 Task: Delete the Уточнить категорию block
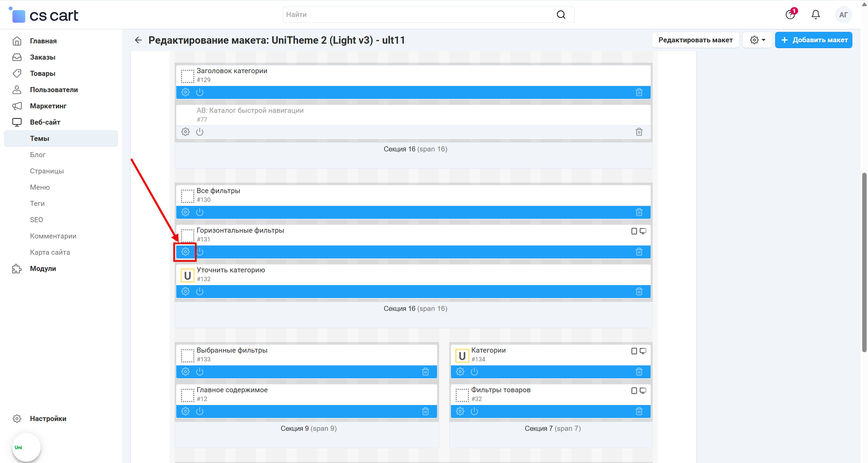click(x=639, y=291)
